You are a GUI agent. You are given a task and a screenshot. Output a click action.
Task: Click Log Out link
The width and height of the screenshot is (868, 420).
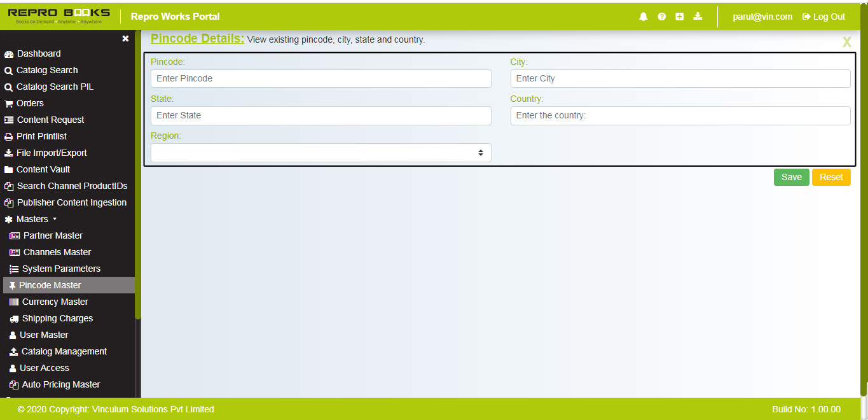[823, 17]
